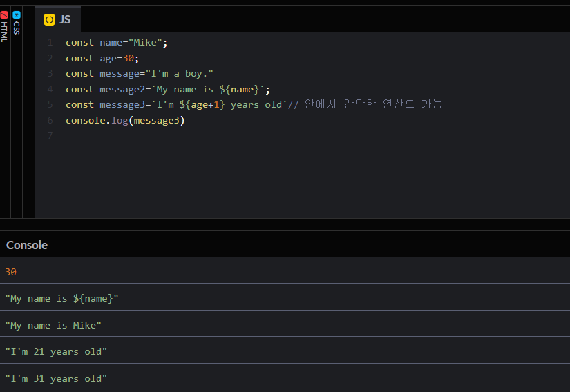Screen dimensions: 570x392
Task: Select console output "My name is ${name}"
Action: [61, 298]
